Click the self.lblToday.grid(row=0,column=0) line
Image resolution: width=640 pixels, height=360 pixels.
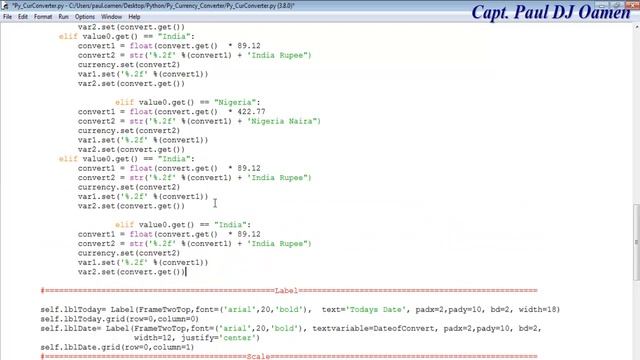120,319
